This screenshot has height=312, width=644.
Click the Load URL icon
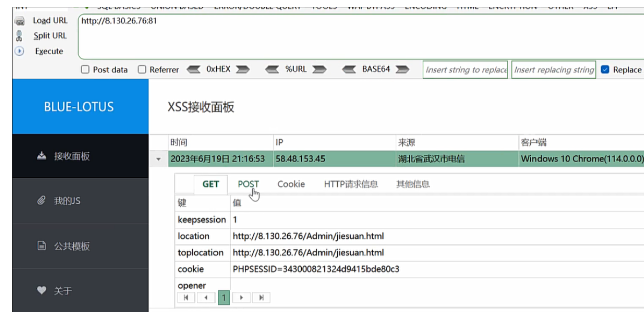[20, 21]
